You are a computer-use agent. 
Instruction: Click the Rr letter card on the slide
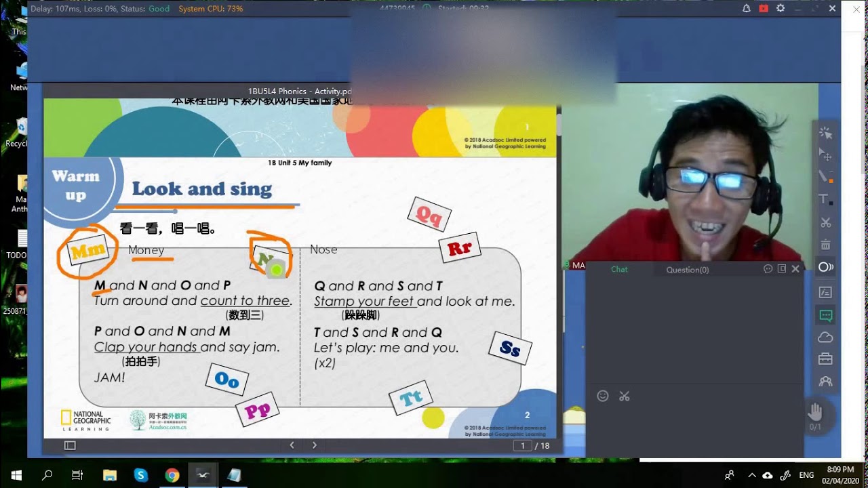(460, 249)
